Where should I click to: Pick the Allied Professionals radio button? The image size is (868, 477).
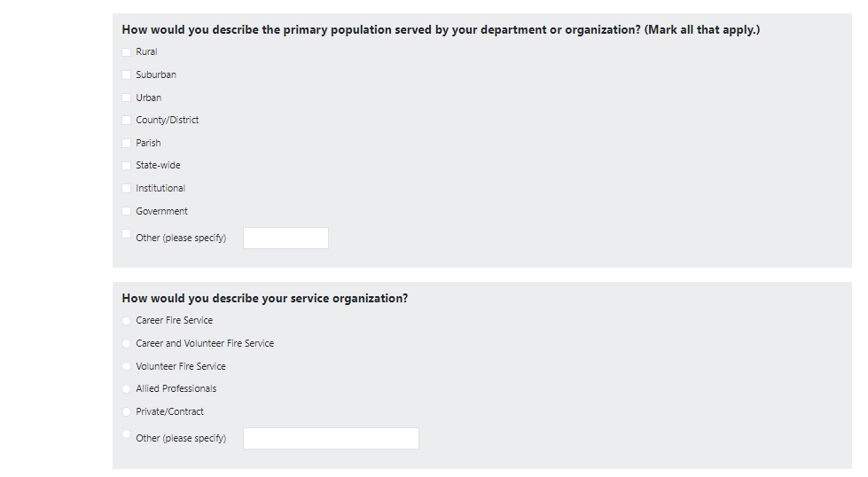[x=126, y=388]
